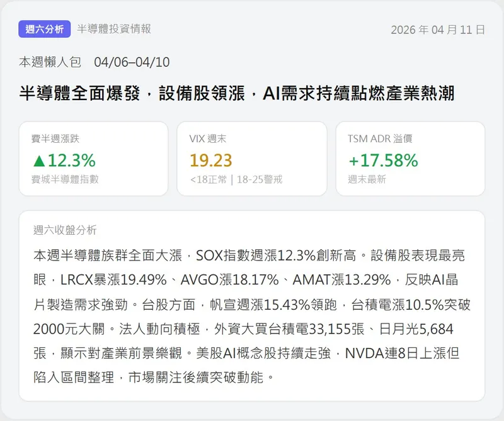Click the 週六分析 purple badge

44,29
